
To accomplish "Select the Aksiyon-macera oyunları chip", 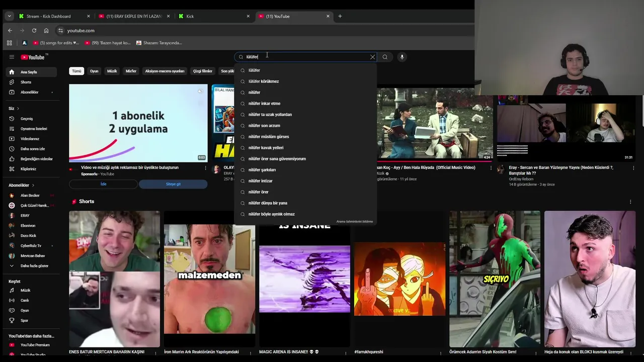I will pos(165,71).
